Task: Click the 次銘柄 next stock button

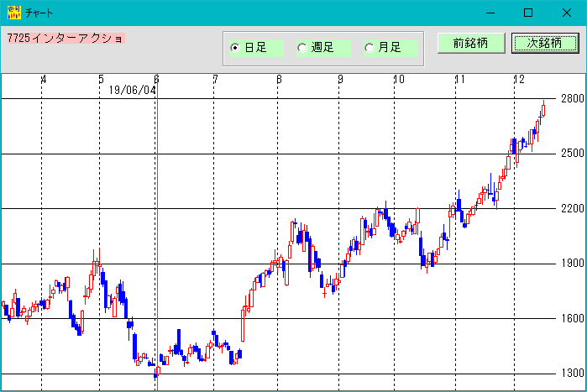Action: 545,43
